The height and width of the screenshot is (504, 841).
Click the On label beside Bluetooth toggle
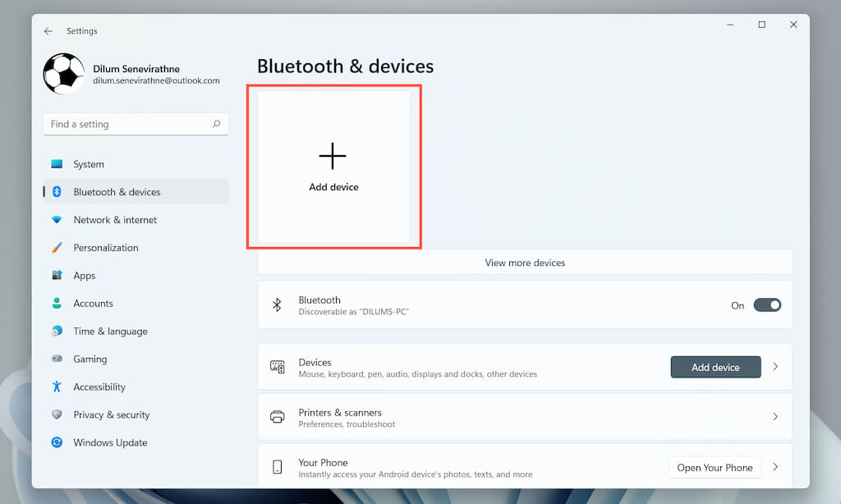738,305
